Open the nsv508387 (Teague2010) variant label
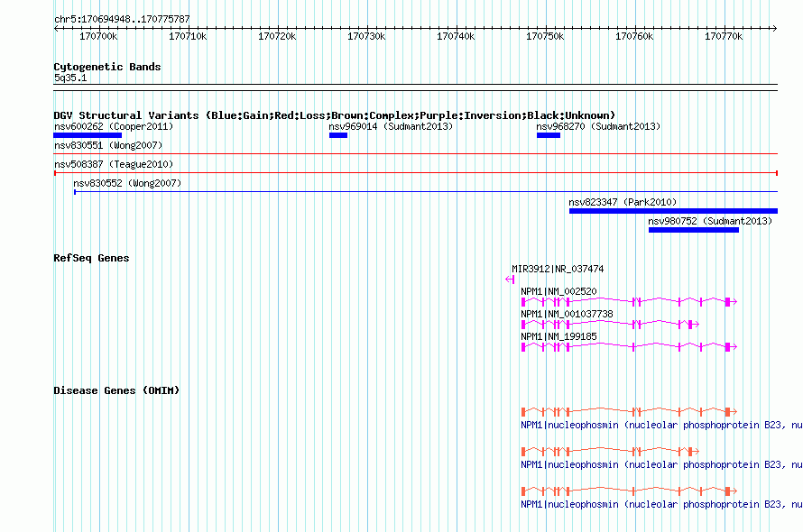The width and height of the screenshot is (803, 532). click(114, 164)
